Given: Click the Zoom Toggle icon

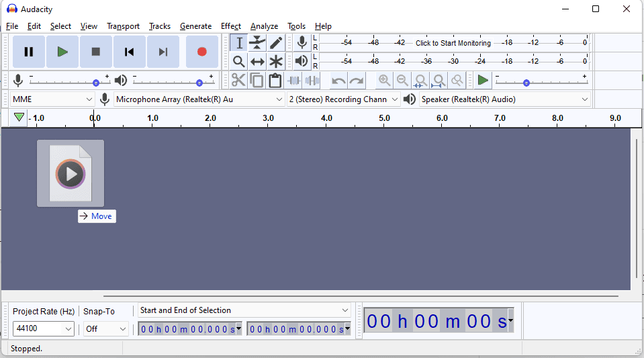Looking at the screenshot, I should tap(457, 80).
